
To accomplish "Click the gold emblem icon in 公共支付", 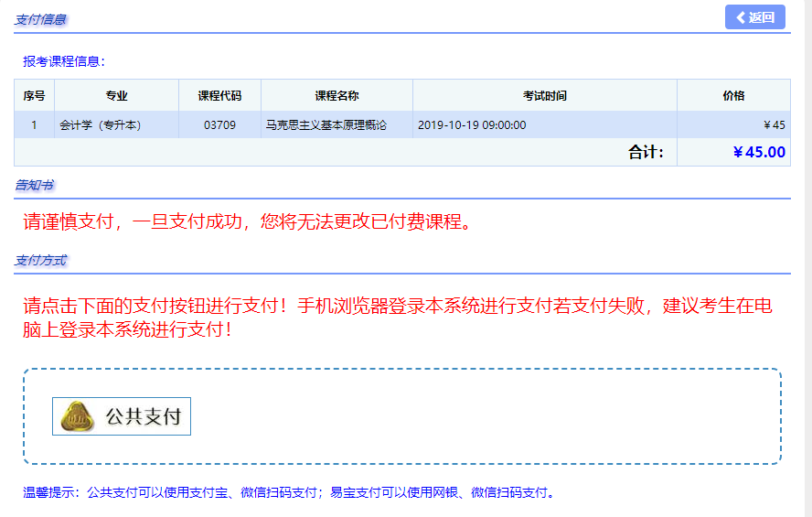I will pos(78,417).
